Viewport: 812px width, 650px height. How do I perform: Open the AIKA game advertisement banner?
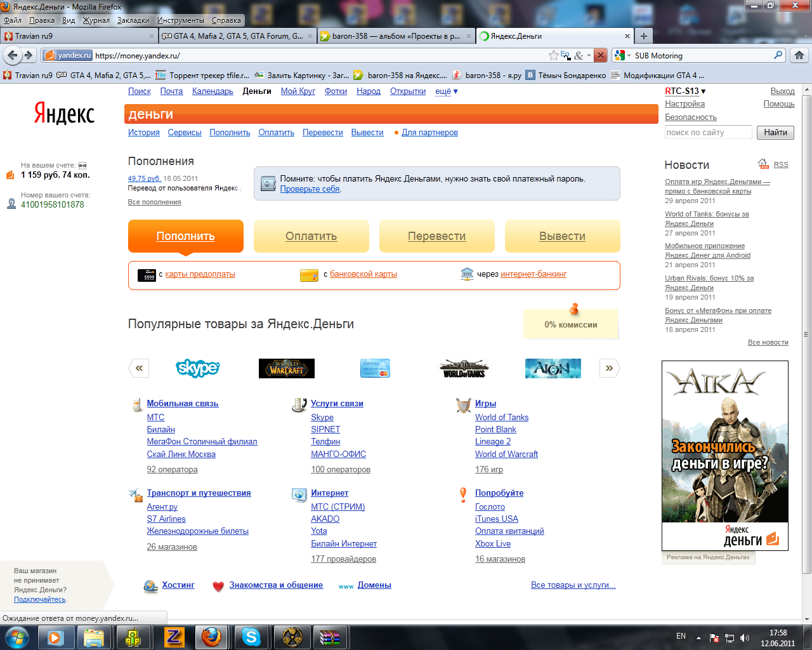(x=725, y=456)
